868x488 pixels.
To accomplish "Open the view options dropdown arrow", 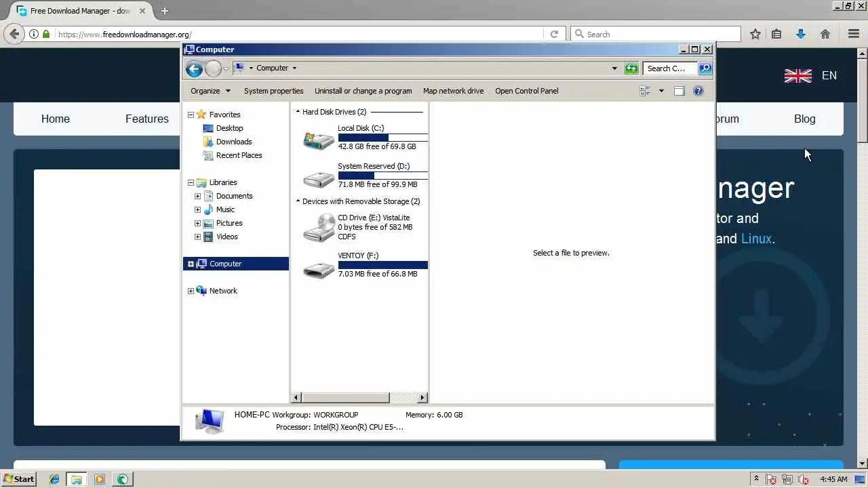I will pos(661,91).
